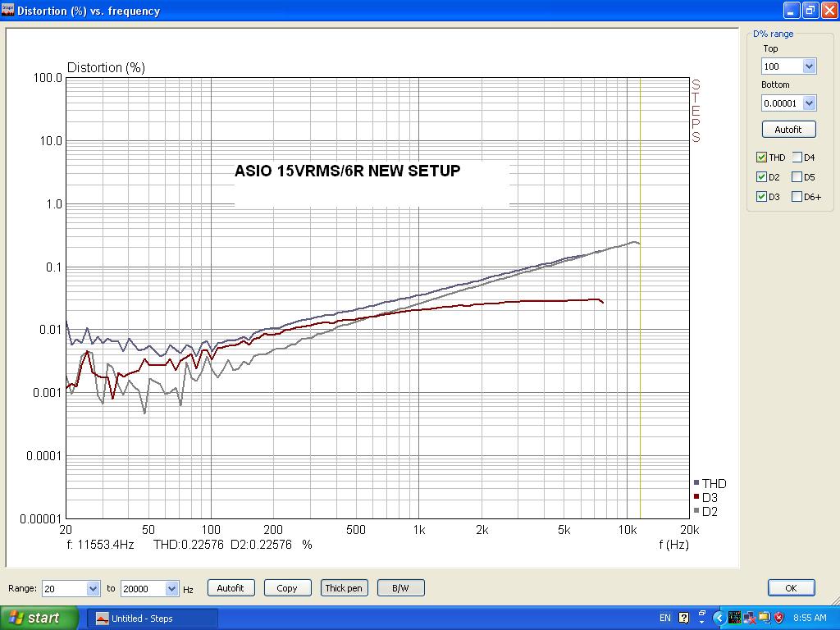Click the 'D2:0.22576' readout
840x630 pixels.
click(x=261, y=545)
